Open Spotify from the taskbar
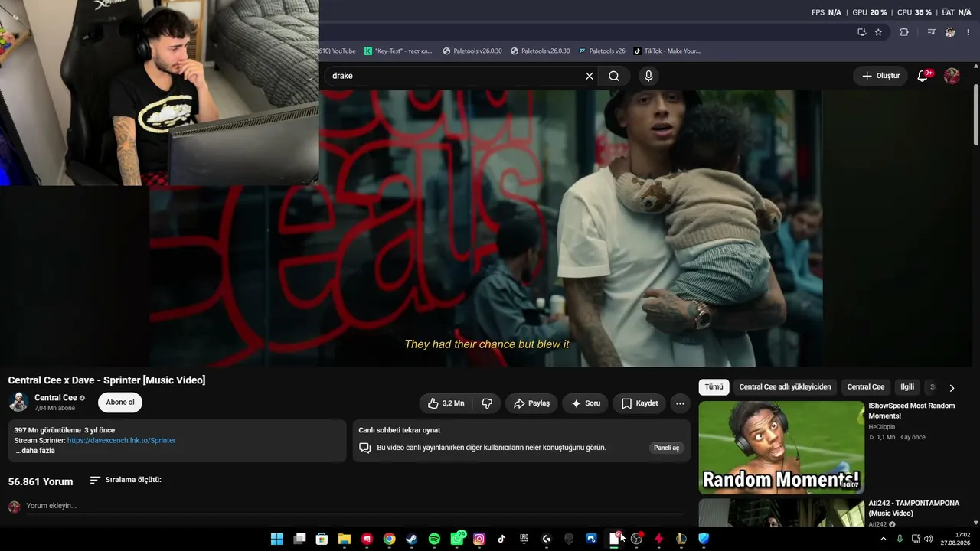 434,539
